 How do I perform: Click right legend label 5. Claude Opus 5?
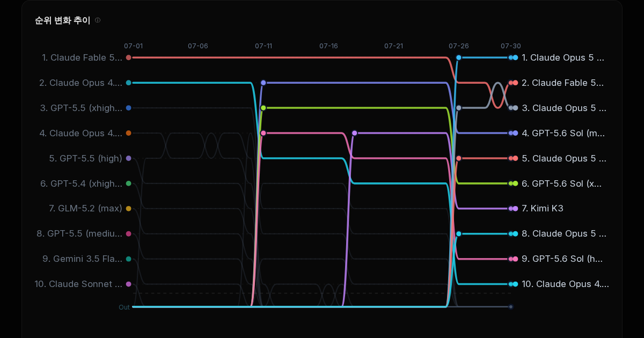tap(564, 158)
